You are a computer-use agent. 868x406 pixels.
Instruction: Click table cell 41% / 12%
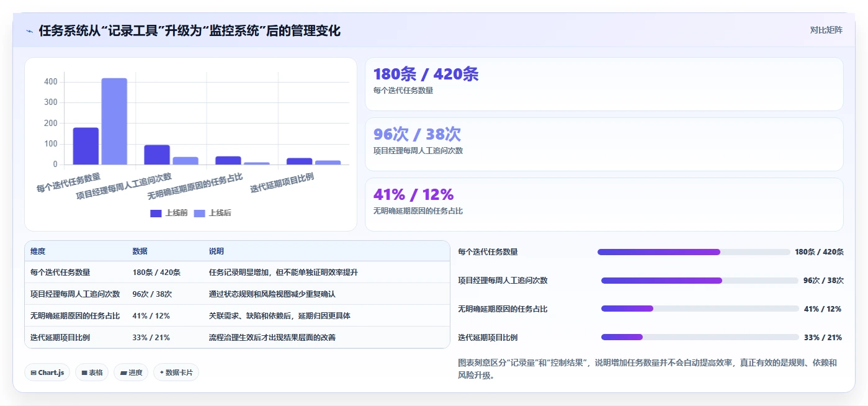click(x=151, y=316)
